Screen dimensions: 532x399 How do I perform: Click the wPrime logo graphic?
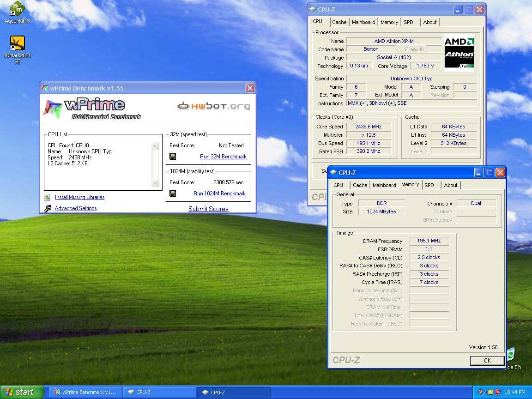pyautogui.click(x=91, y=109)
